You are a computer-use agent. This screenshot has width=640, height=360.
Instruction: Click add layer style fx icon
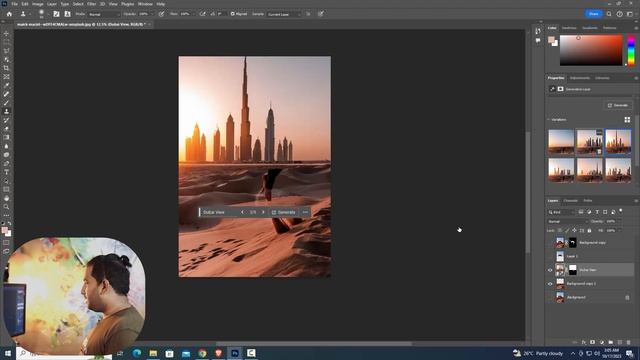coord(584,342)
